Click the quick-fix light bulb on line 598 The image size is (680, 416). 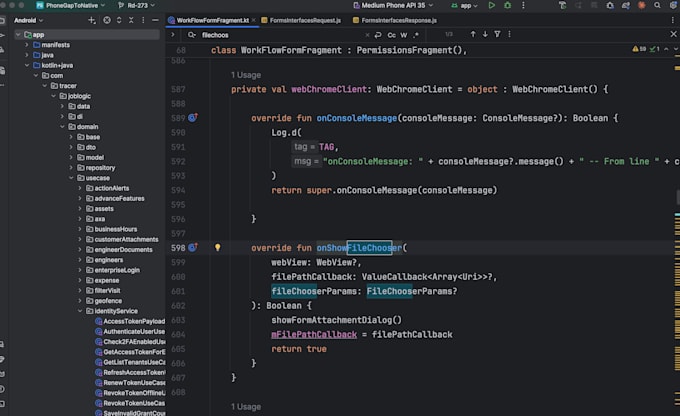point(218,248)
